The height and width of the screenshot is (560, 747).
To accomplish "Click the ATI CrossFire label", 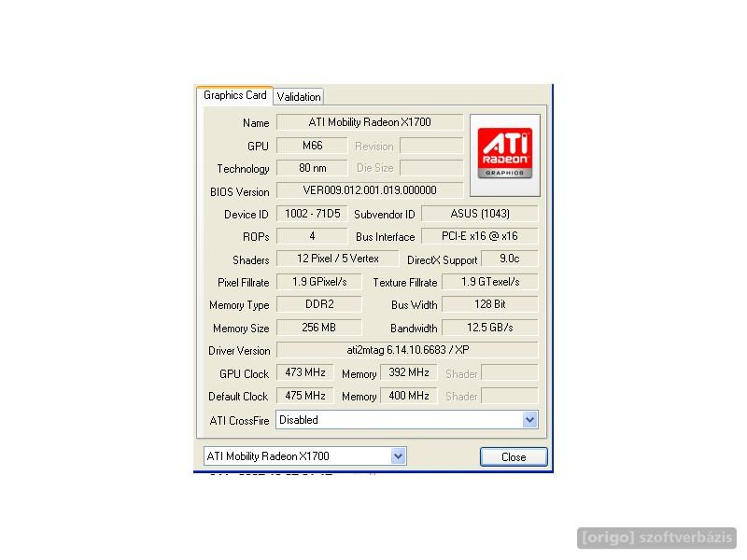I will coord(239,421).
